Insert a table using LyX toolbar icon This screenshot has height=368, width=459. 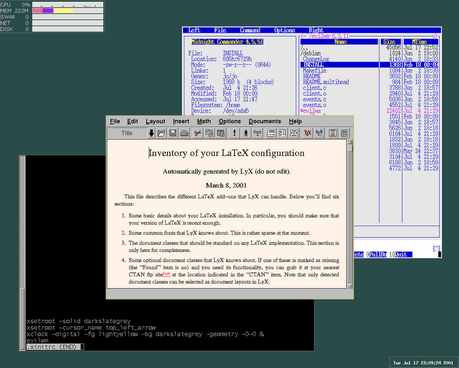(x=344, y=133)
